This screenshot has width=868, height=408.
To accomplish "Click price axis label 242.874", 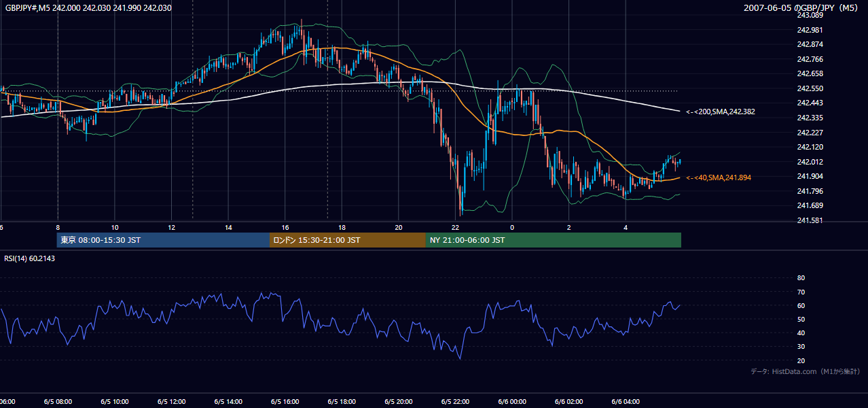I will [809, 45].
